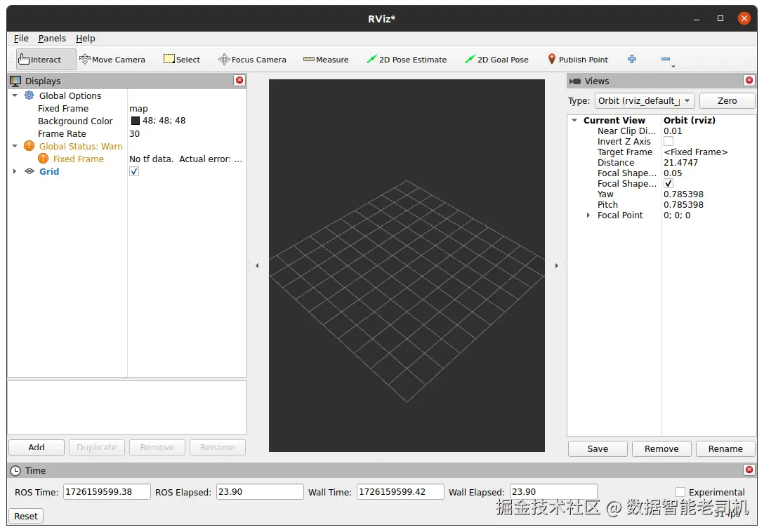Click the Fixed Frame warning icon

pyautogui.click(x=44, y=159)
